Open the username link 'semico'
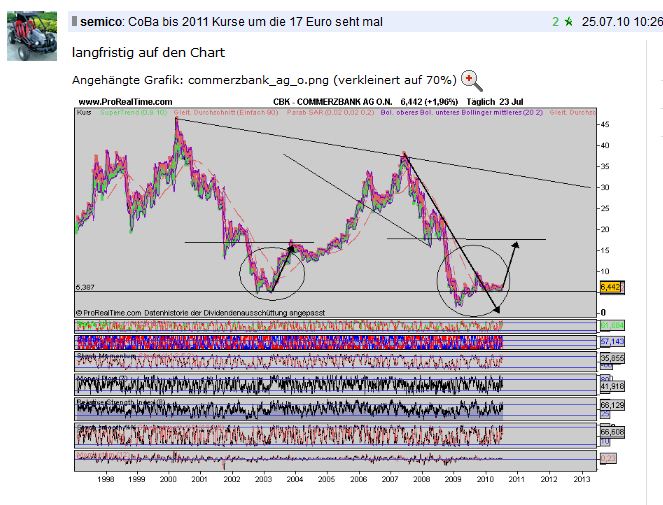The width and height of the screenshot is (663, 505). 101,22
